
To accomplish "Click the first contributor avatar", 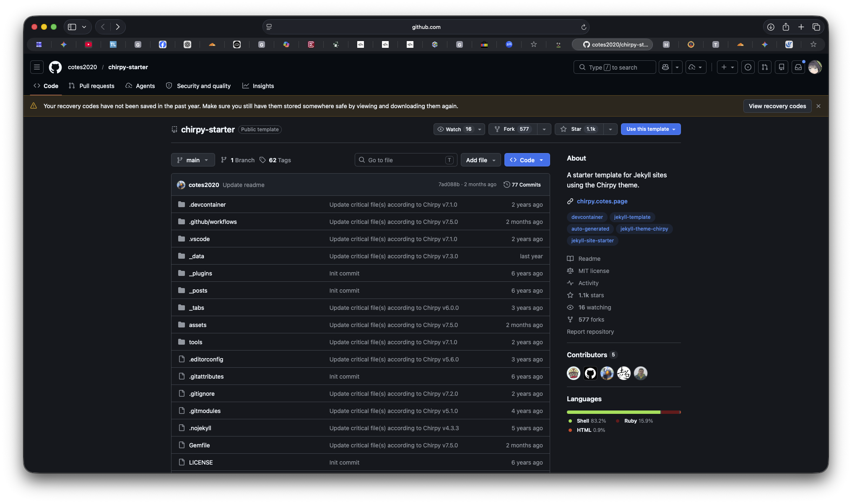I will click(574, 373).
